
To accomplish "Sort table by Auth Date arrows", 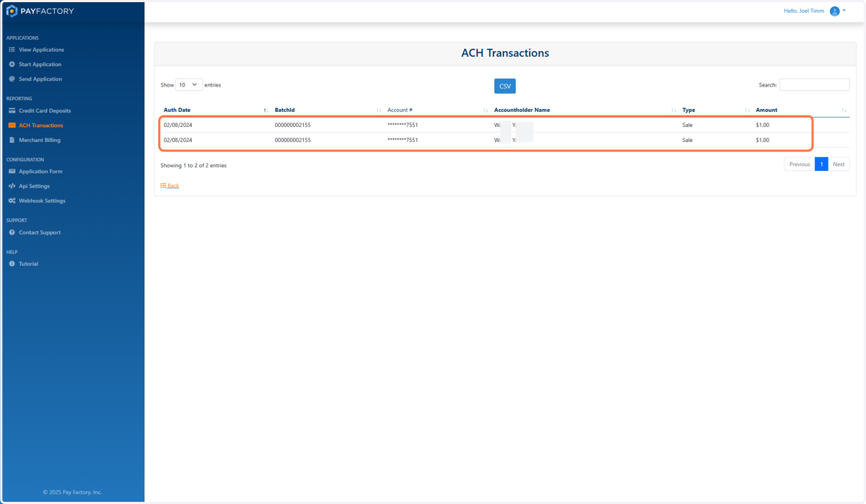I will (x=266, y=110).
